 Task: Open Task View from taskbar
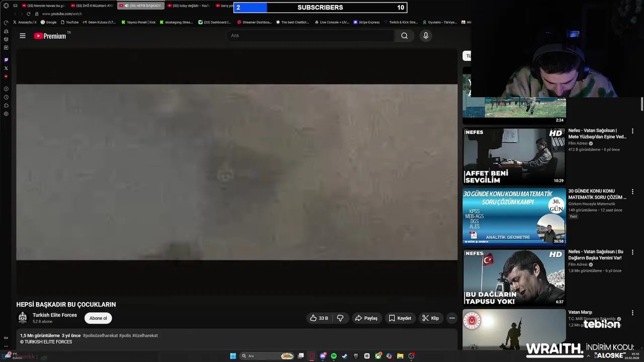coord(300,356)
